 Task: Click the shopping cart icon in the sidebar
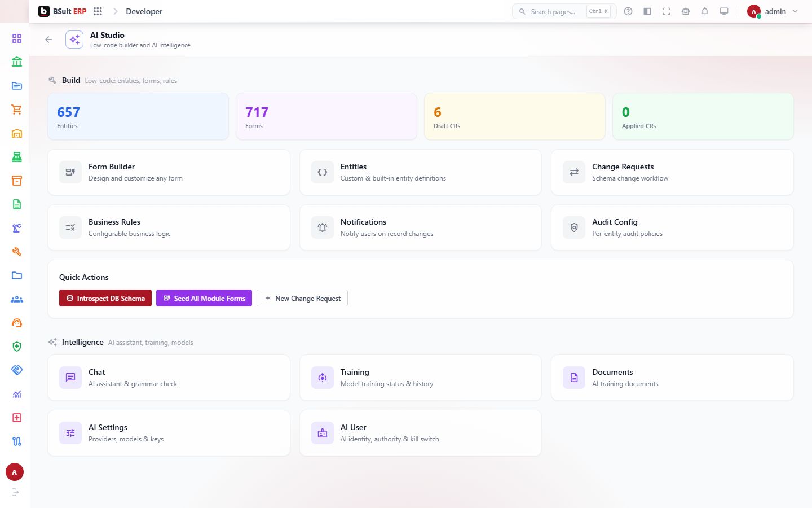(17, 110)
